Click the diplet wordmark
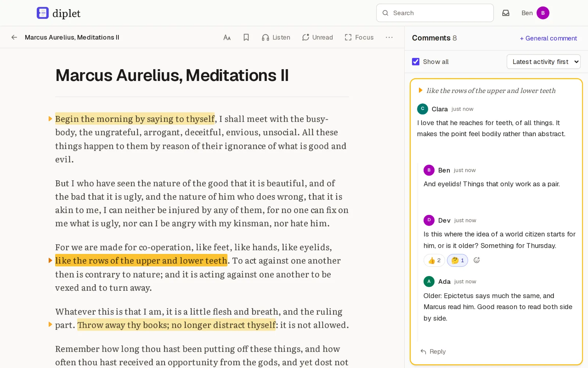 tap(67, 14)
